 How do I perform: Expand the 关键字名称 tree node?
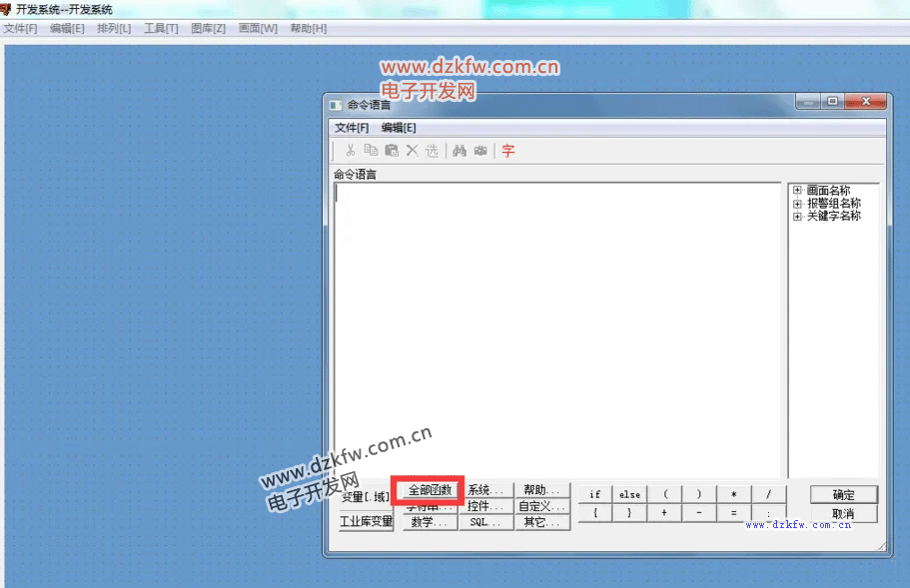point(797,217)
